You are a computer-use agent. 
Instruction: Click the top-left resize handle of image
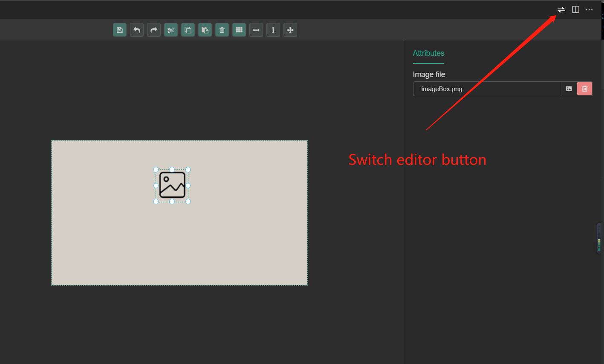pos(156,169)
